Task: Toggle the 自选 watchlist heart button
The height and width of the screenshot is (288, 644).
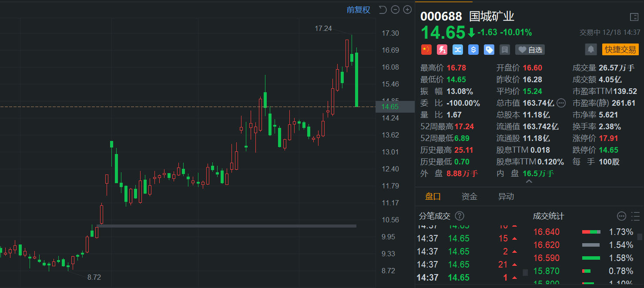Action: click(530, 50)
